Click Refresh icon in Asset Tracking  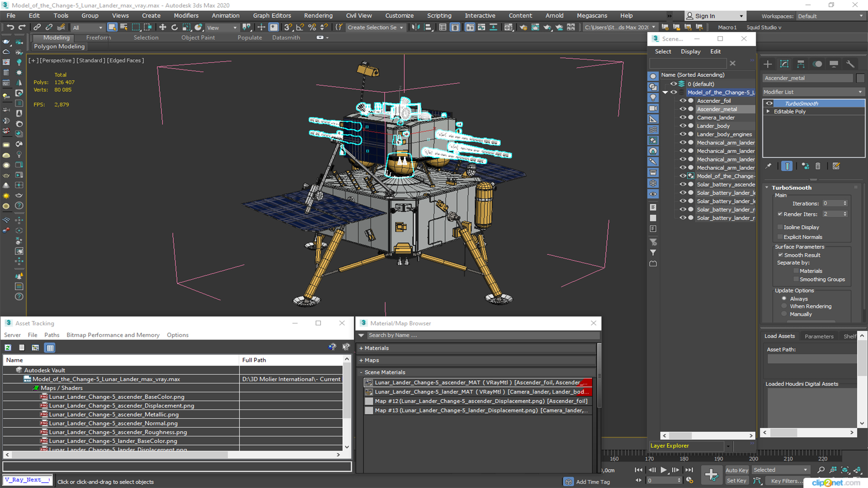(x=8, y=347)
